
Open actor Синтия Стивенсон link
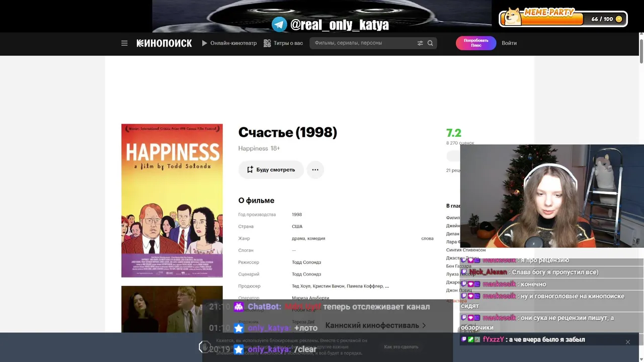point(466,250)
